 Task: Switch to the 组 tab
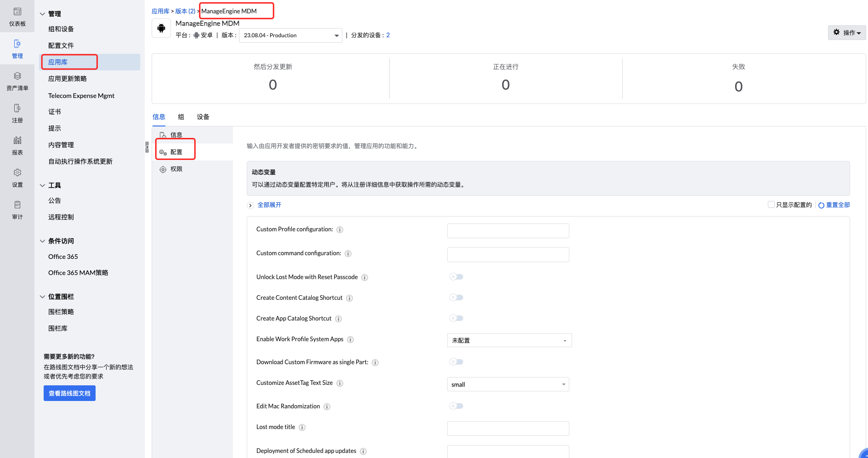tap(181, 117)
